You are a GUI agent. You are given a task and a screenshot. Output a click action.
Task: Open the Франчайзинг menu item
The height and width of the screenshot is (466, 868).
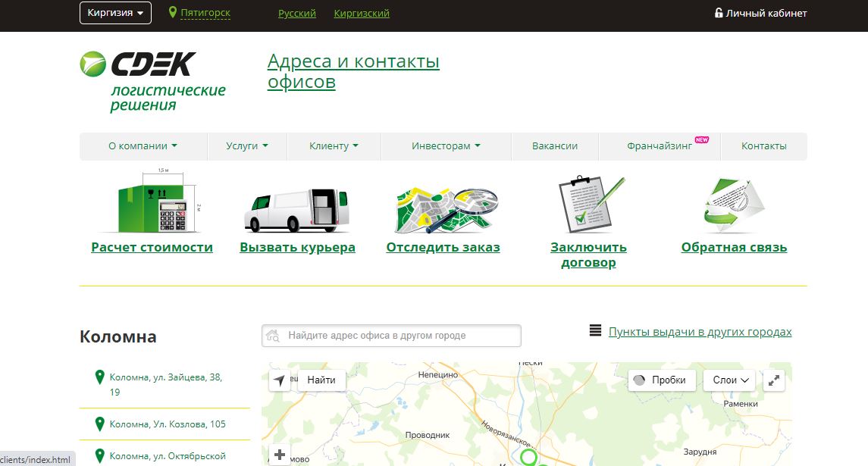pos(660,146)
